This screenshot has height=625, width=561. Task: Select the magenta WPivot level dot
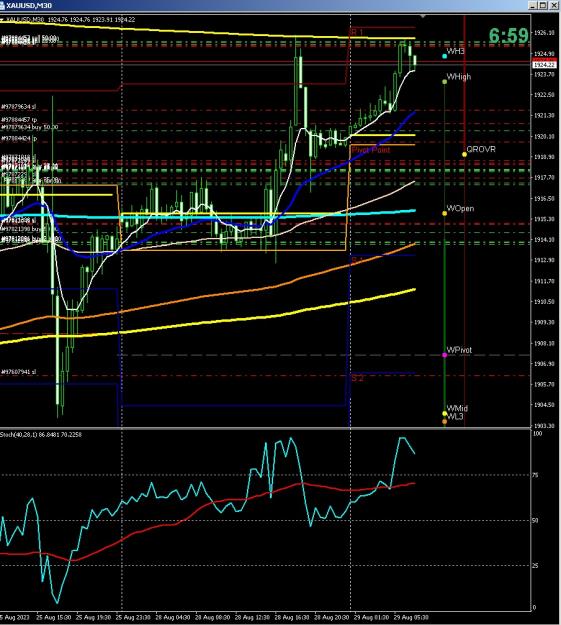(445, 355)
